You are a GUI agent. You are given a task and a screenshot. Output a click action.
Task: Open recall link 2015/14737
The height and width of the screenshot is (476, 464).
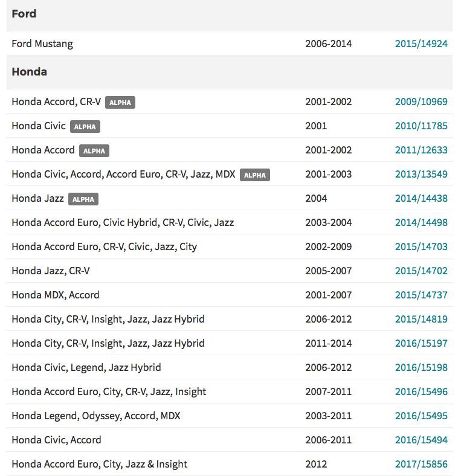click(x=421, y=295)
